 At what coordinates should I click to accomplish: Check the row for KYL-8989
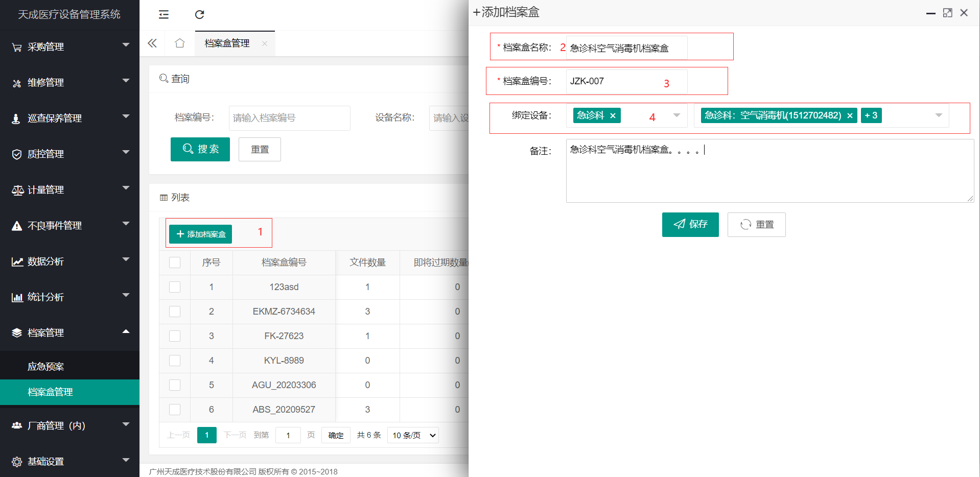pyautogui.click(x=175, y=361)
